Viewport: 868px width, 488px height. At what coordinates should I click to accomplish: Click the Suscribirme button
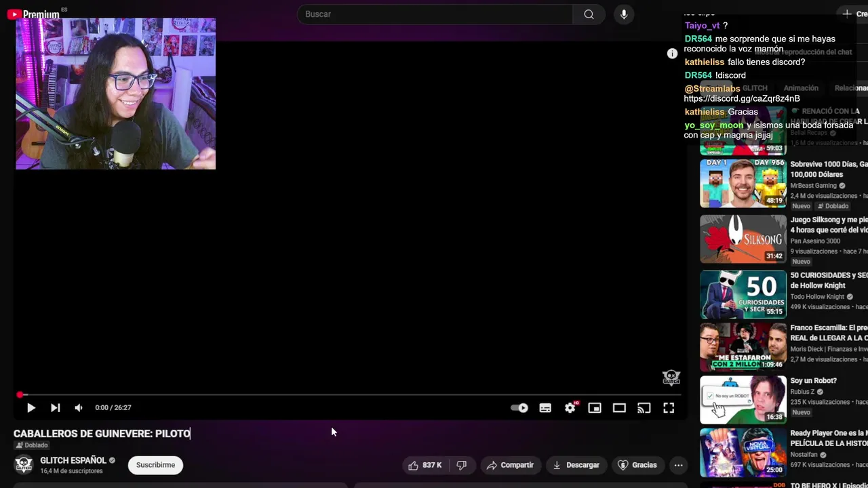point(155,465)
